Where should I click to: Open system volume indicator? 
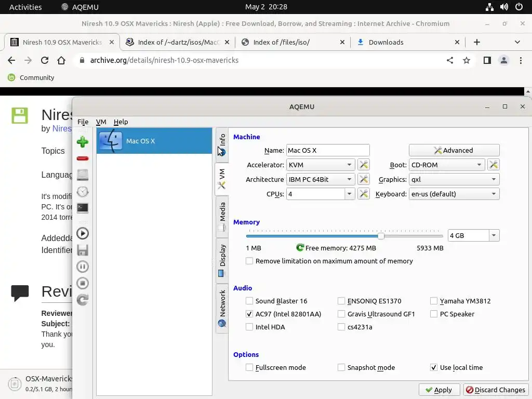[x=504, y=7]
